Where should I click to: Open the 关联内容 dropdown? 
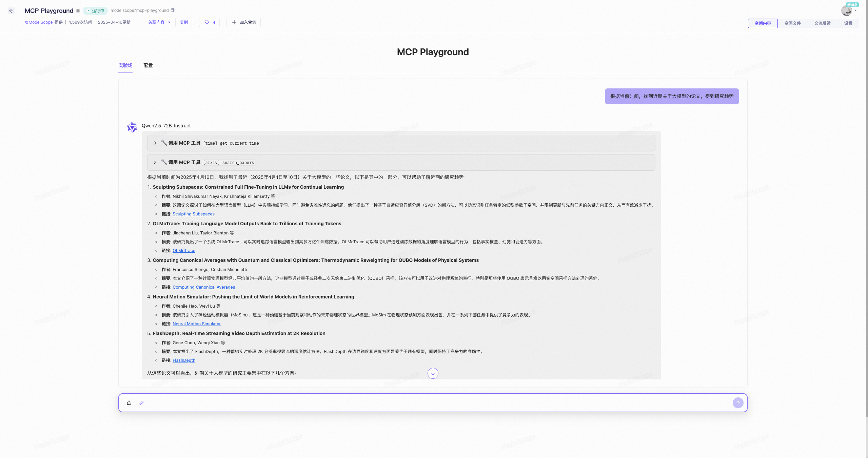(159, 22)
